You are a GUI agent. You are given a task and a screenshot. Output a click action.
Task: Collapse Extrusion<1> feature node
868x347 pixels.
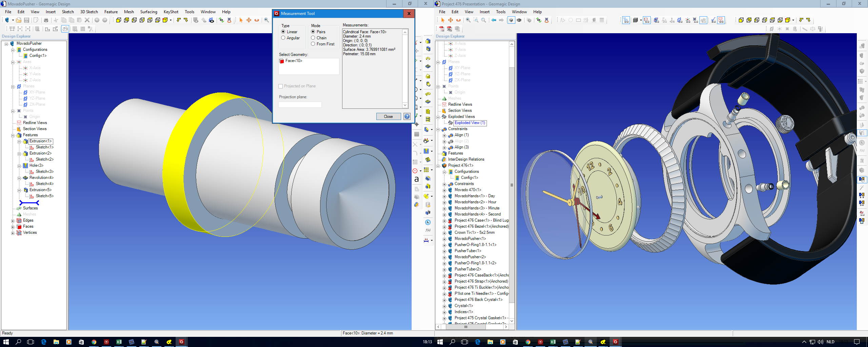click(19, 141)
